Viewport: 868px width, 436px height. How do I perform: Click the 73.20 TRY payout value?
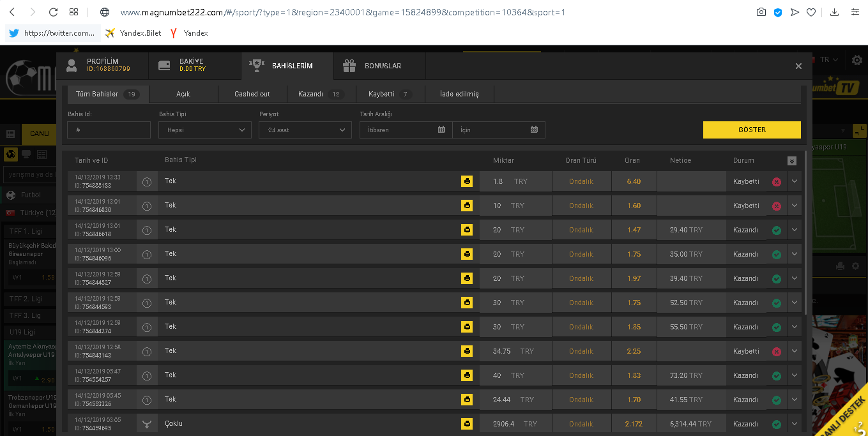coord(686,375)
